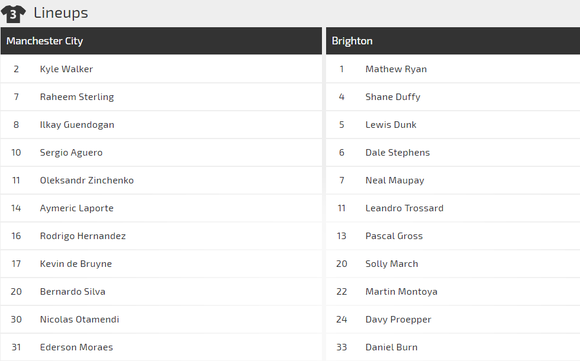Select Bernardo Silva from Manchester City lineup
This screenshot has height=361, width=580.
pos(72,291)
